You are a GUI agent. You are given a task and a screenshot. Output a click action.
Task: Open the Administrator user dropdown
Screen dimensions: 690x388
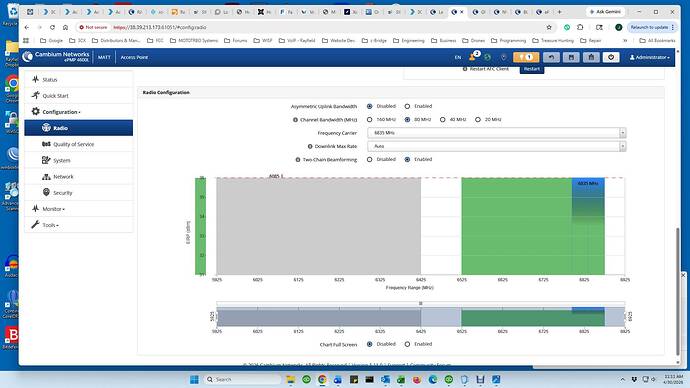click(650, 57)
